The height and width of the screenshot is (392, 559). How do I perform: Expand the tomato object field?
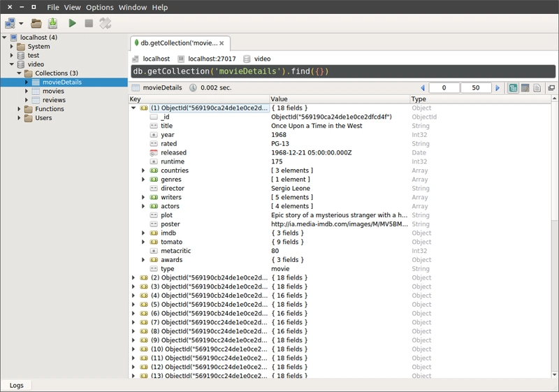[143, 242]
